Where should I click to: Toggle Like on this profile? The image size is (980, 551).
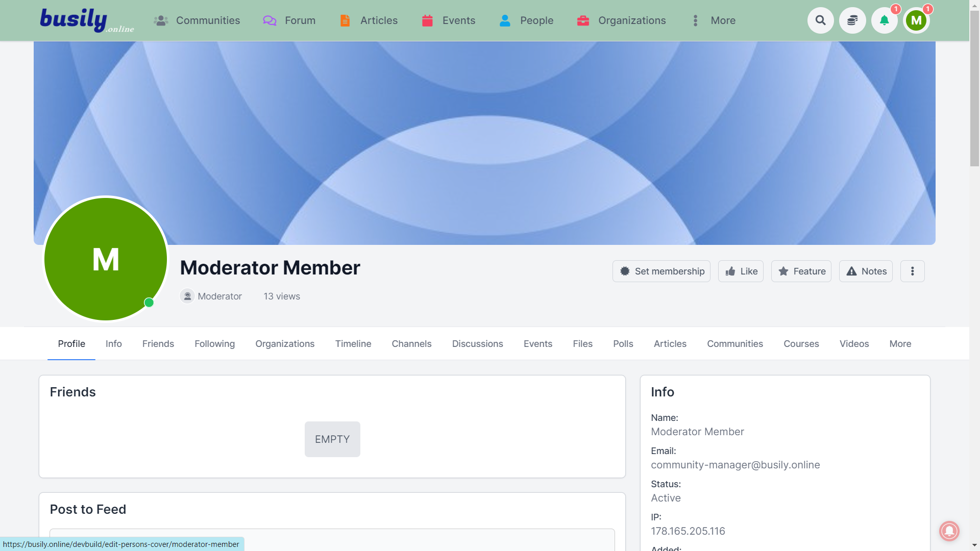[x=741, y=271]
